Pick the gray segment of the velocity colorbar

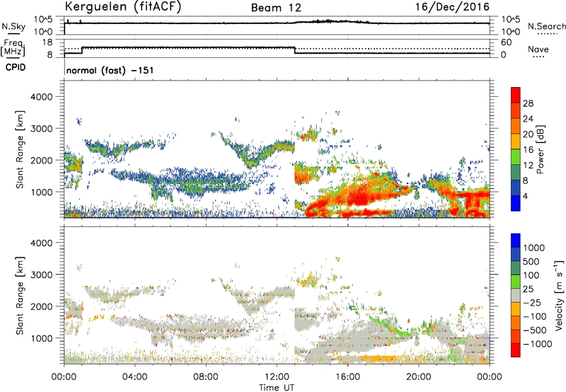point(516,295)
